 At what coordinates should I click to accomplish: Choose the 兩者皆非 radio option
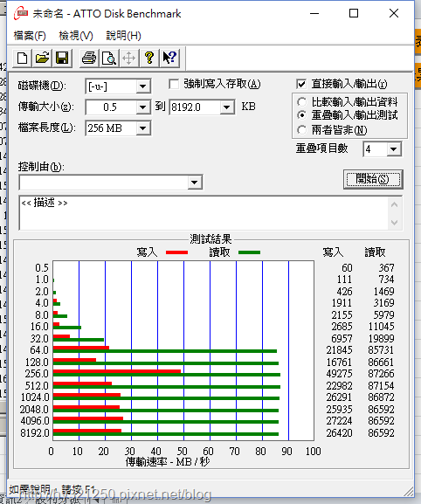point(301,130)
